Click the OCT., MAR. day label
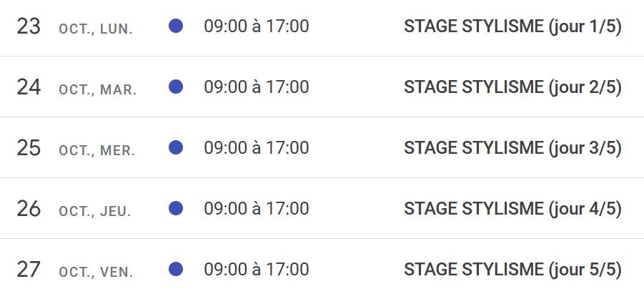 [97, 90]
